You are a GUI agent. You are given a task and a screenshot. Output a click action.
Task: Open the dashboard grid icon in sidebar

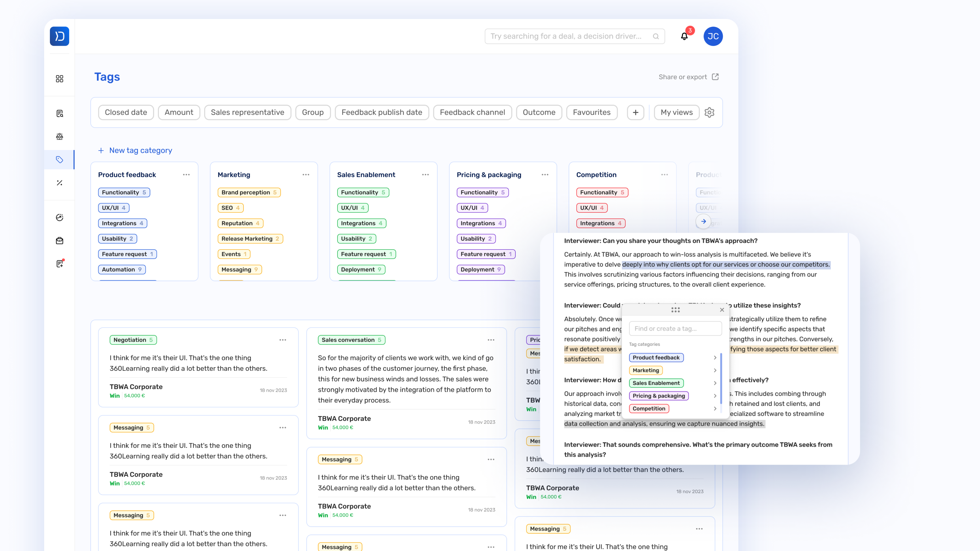click(59, 79)
